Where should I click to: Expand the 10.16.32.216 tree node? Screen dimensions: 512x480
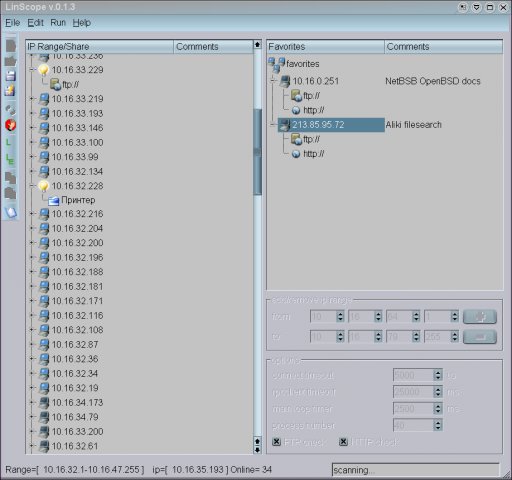click(x=32, y=214)
